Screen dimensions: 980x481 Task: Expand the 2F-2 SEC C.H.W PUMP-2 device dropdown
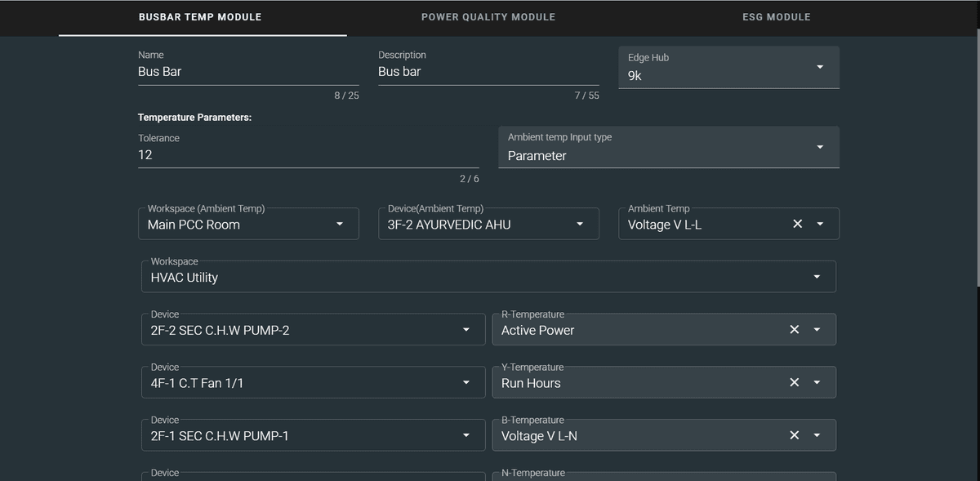[466, 330]
